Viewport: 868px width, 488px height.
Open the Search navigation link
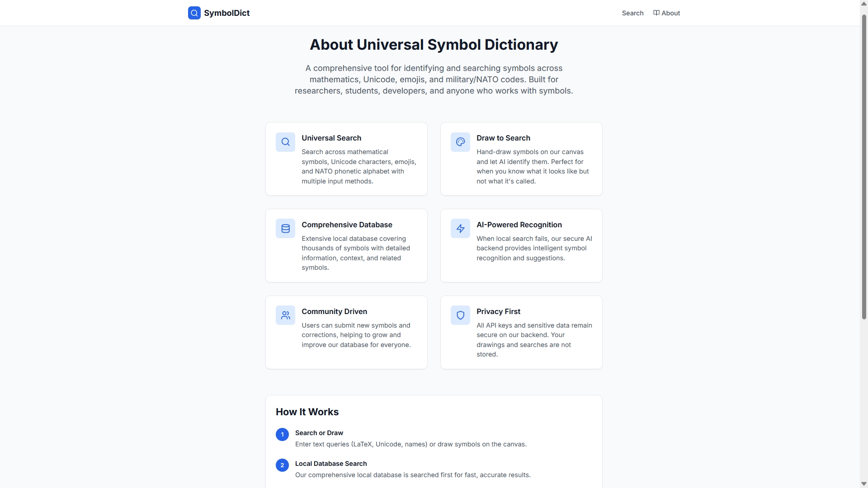(x=632, y=13)
